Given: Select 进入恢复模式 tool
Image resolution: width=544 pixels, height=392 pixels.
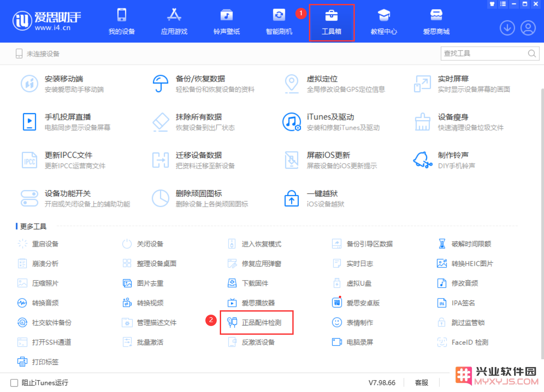Looking at the screenshot, I should (x=254, y=244).
